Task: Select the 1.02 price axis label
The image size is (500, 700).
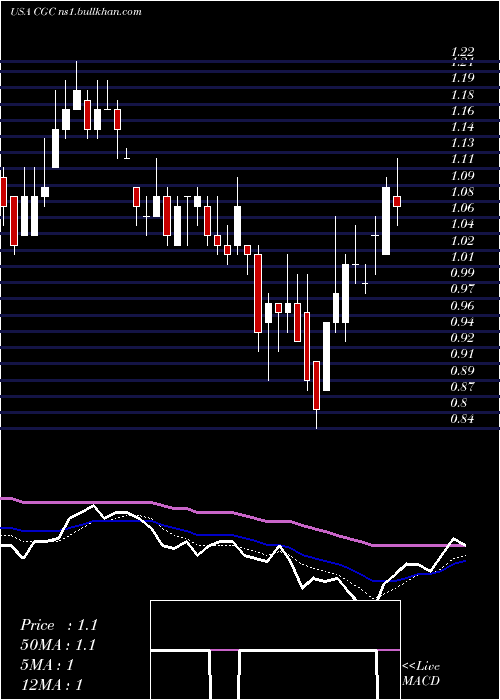Action: point(462,241)
